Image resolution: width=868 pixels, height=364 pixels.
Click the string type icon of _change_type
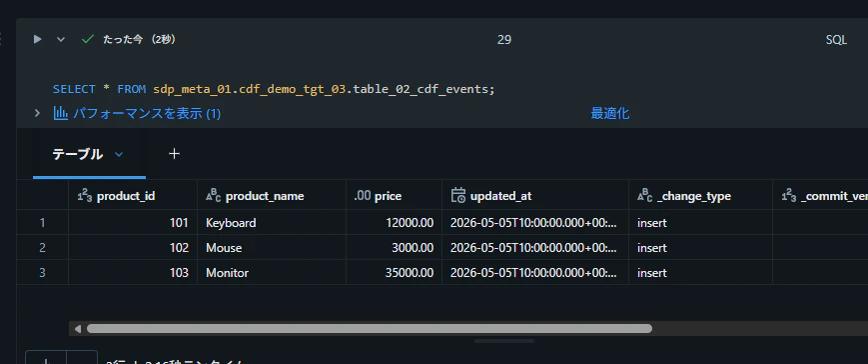645,195
